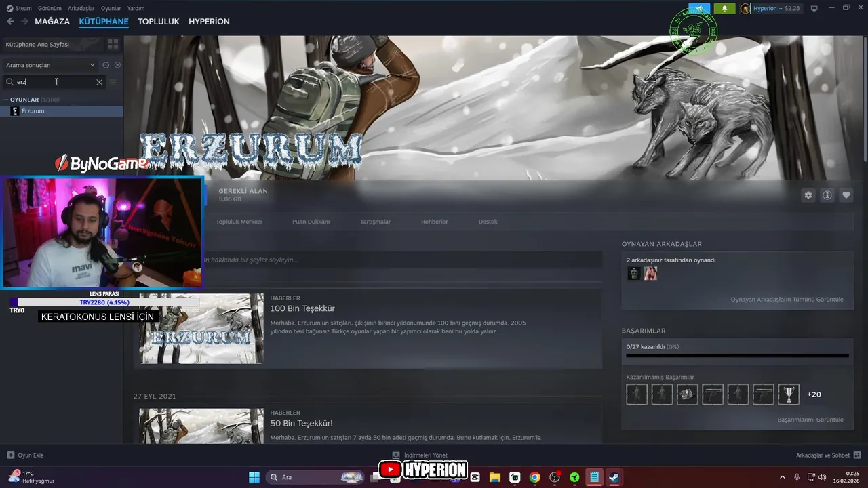Go back with the navigation arrow
The image size is (868, 488).
click(10, 22)
